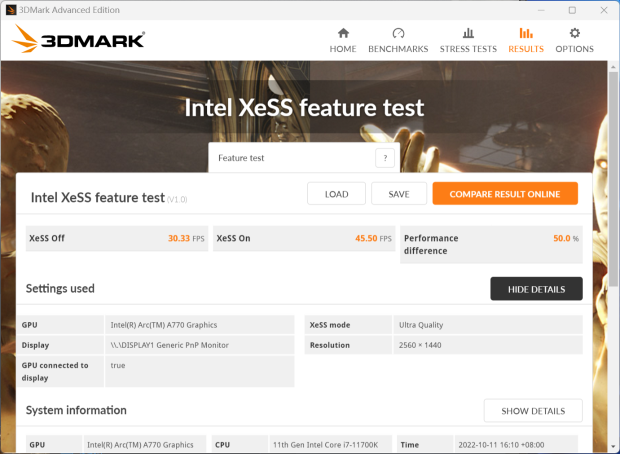Image resolution: width=620 pixels, height=454 pixels.
Task: Click the 3DMark title bar app icon
Action: tap(11, 10)
